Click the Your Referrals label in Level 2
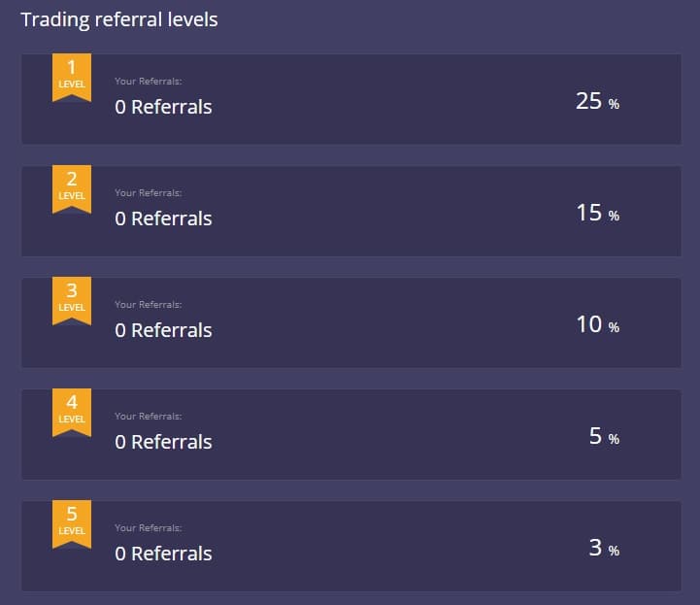Screen dimensions: 700x605 [x=148, y=193]
